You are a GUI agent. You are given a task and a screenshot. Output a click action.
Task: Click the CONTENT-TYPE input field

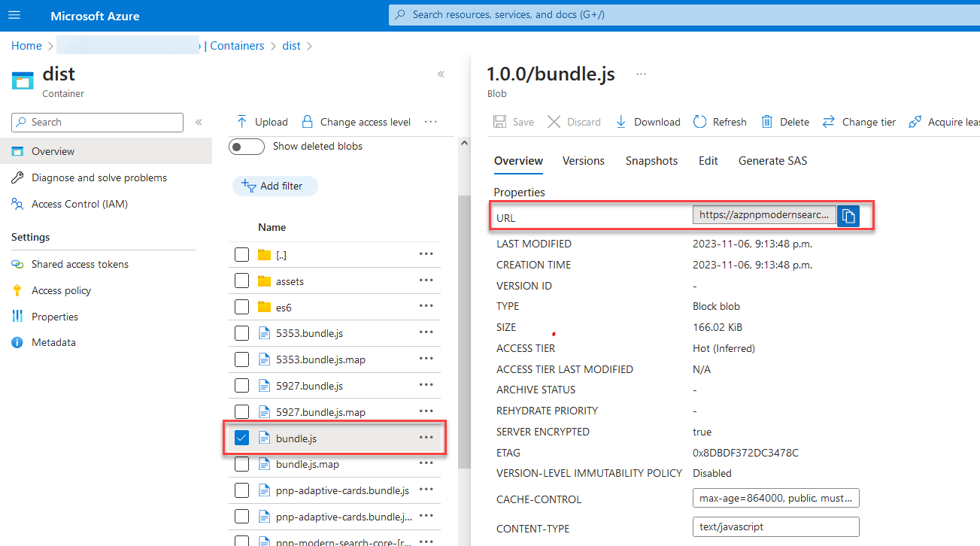pos(775,526)
